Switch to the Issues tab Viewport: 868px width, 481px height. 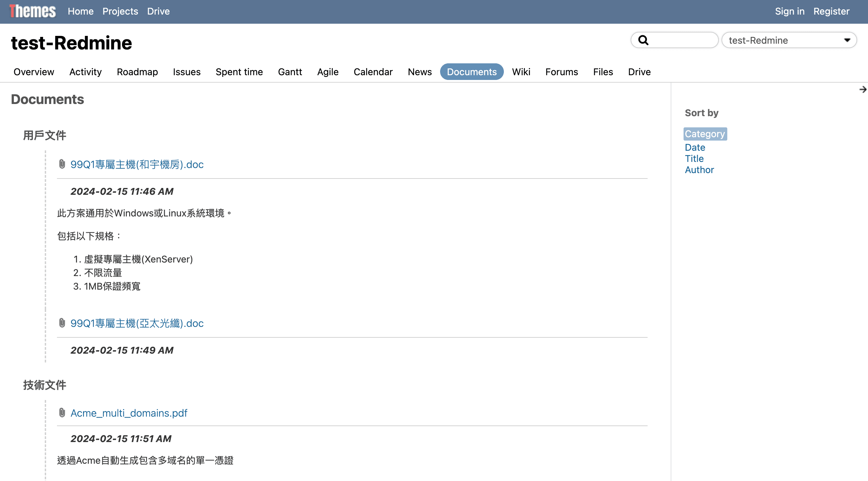186,72
